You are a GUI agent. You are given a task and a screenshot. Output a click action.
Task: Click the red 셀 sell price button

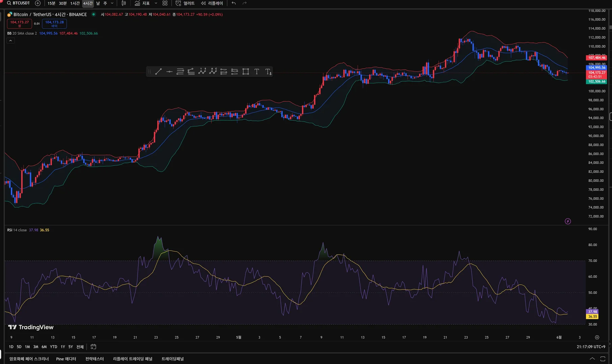point(20,24)
